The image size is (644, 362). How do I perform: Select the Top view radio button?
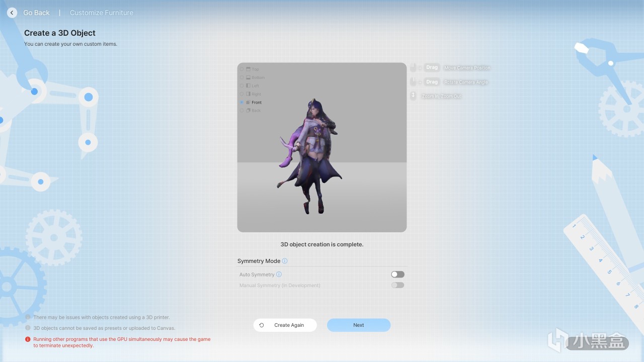point(242,69)
